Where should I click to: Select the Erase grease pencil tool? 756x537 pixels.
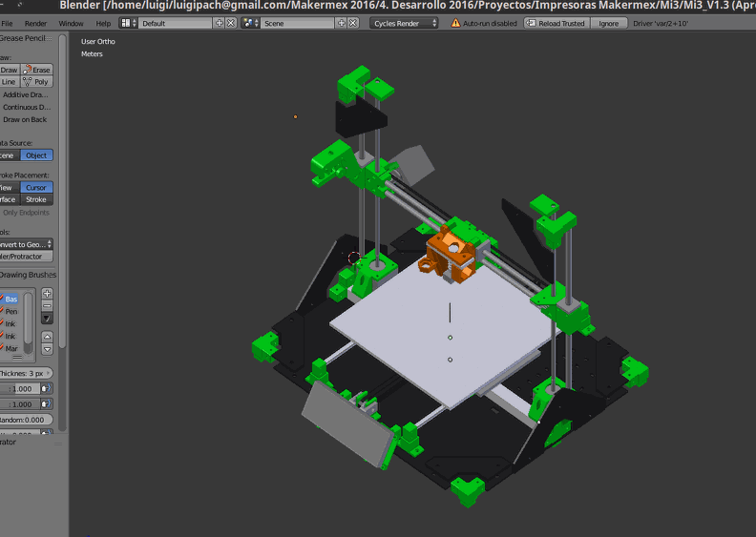(37, 70)
